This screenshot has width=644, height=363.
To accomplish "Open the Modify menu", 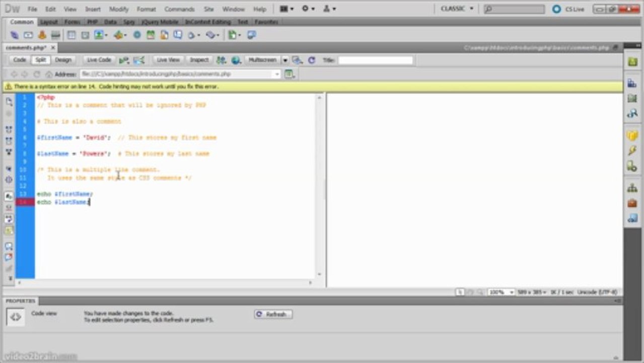I will 119,9.
